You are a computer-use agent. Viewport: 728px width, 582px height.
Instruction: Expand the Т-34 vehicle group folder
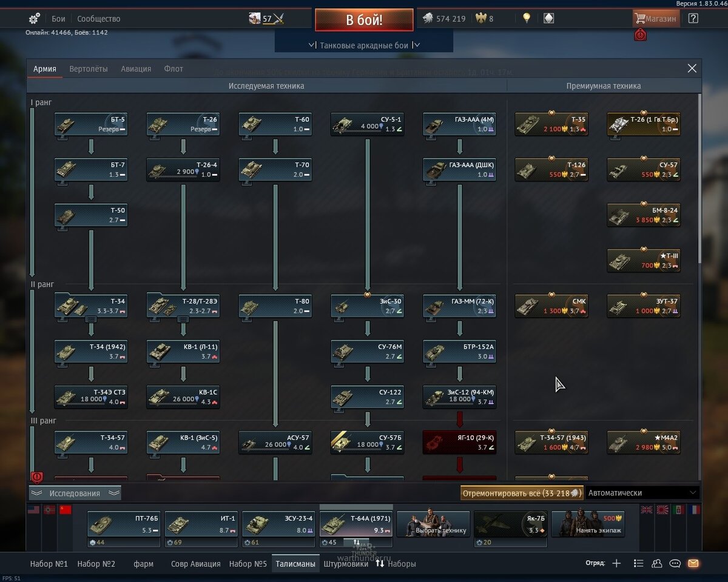pyautogui.click(x=91, y=306)
